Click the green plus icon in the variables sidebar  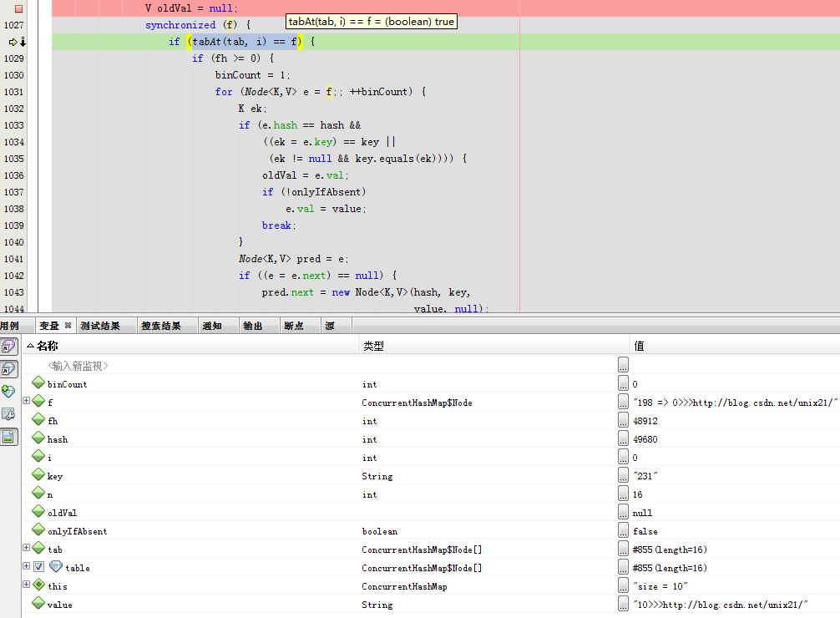click(8, 392)
